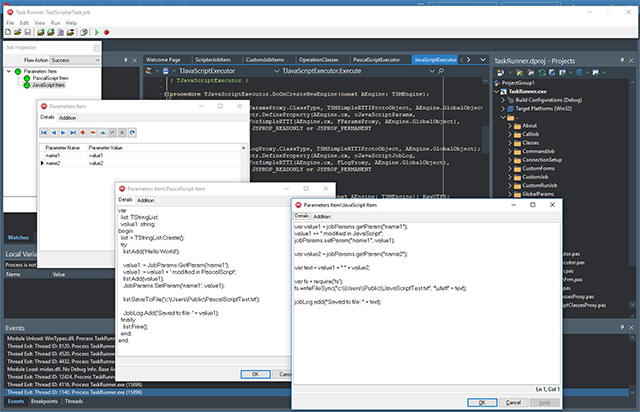Switch to the Threads tab

(74, 401)
